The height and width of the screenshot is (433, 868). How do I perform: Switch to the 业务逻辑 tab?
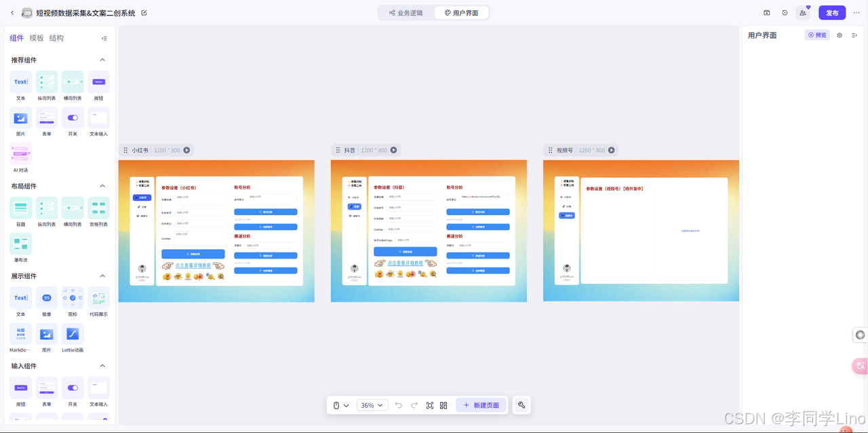(x=406, y=13)
